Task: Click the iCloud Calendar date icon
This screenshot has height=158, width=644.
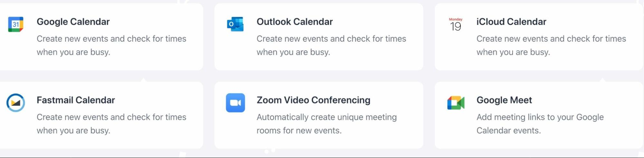Action: point(456,25)
